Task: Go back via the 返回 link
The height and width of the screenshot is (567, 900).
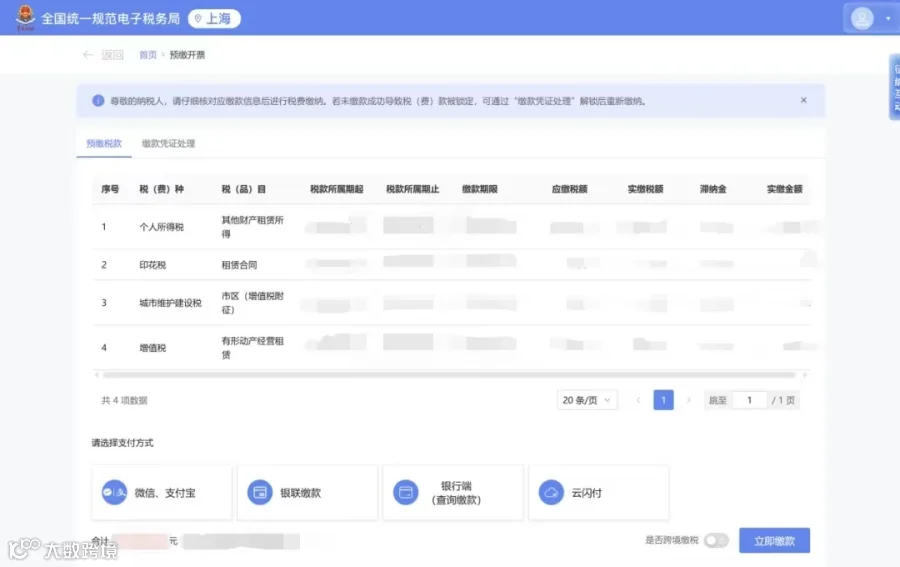Action: click(112, 55)
